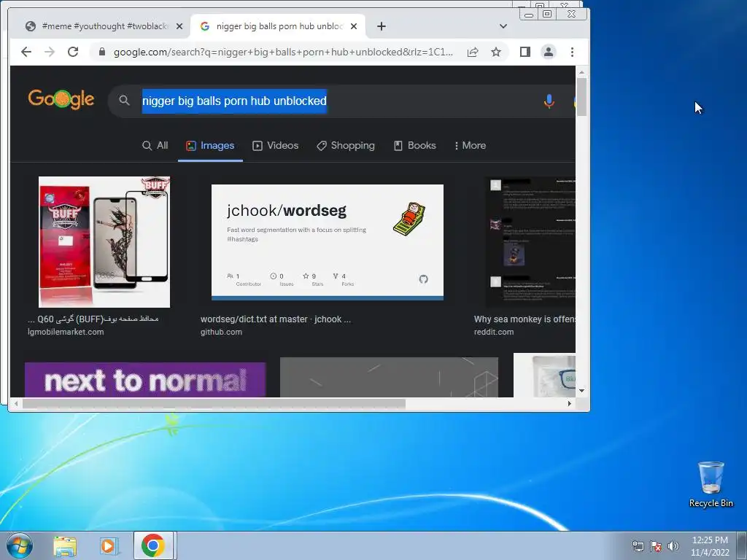Open the 'Why sea monkey is offen' result title
This screenshot has width=747, height=560.
(x=525, y=319)
